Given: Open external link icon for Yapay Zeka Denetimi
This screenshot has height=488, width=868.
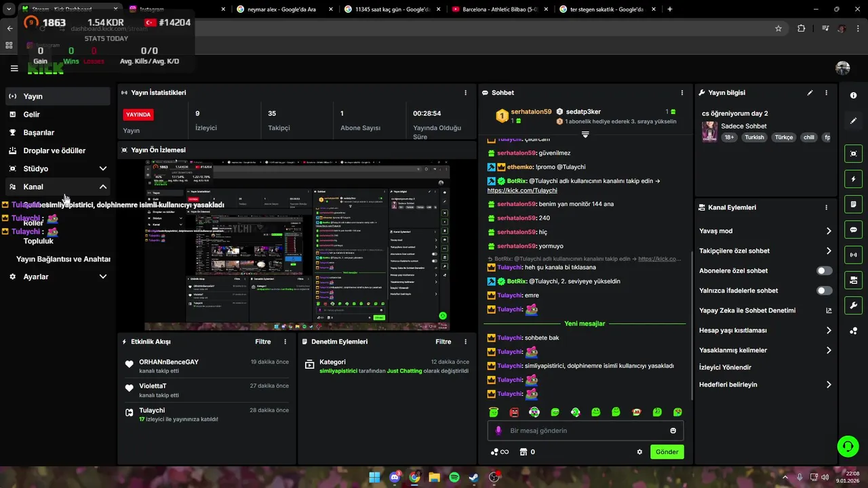Looking at the screenshot, I should pos(828,310).
